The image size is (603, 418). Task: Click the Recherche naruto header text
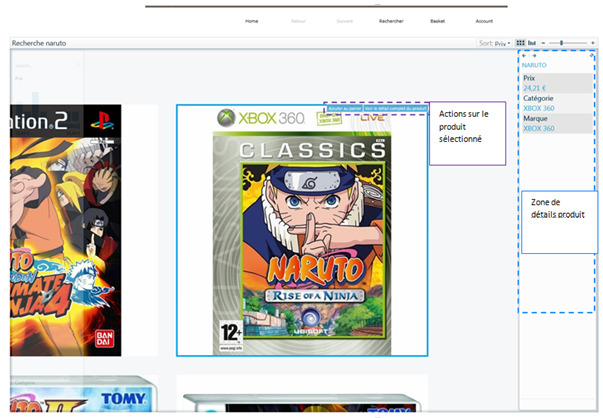[x=39, y=43]
